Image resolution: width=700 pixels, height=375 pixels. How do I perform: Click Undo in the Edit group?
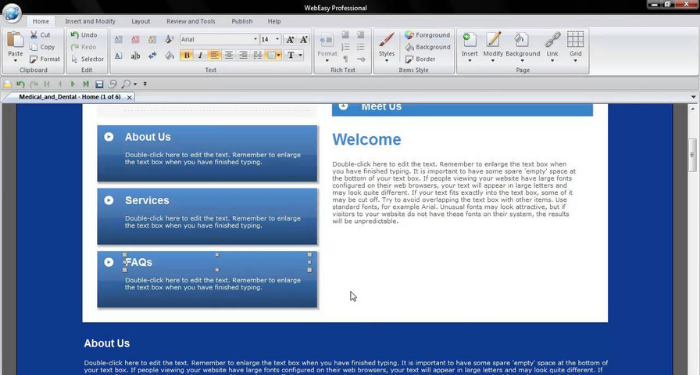coord(84,35)
